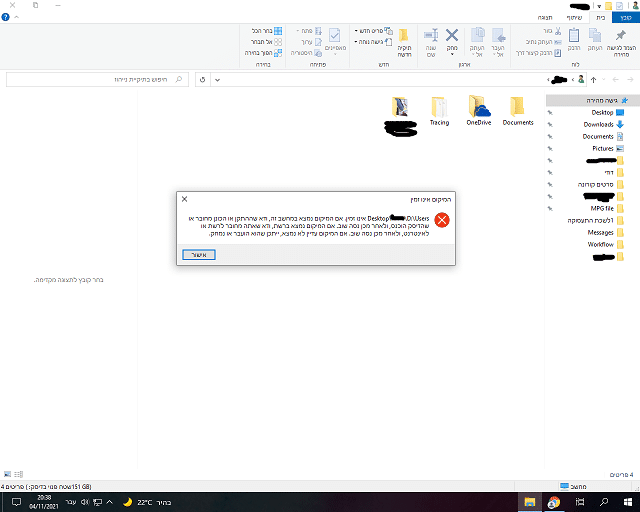Click the red X Delete (מחק) icon
640x512 pixels.
(452, 36)
